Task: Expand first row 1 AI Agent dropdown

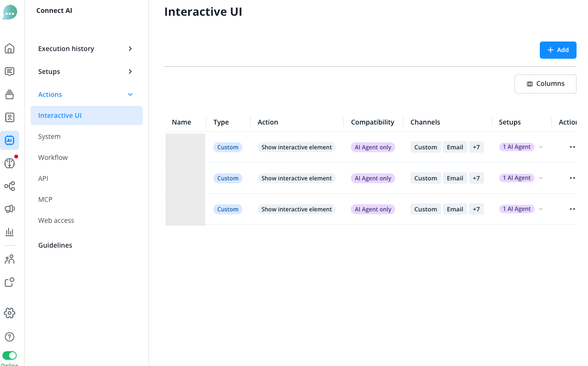Action: point(541,147)
